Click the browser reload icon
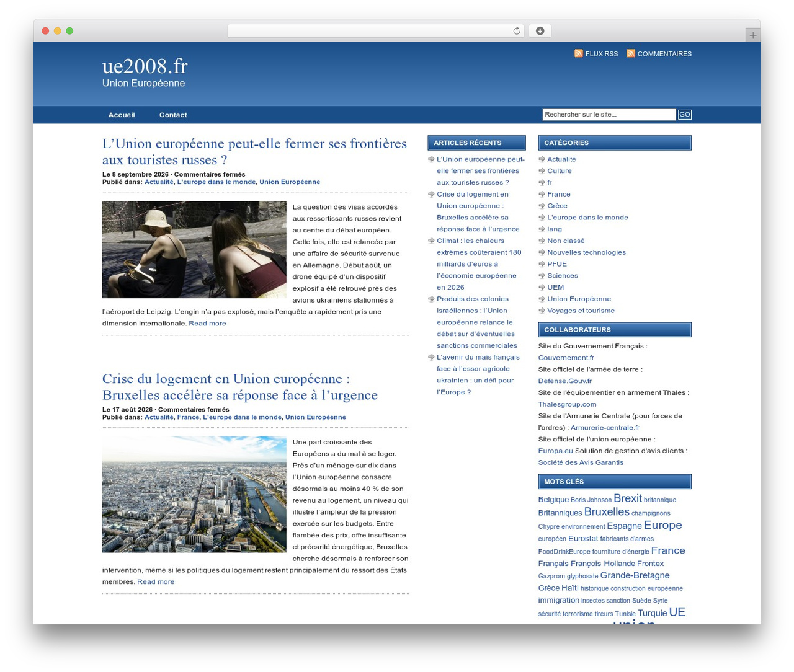The width and height of the screenshot is (794, 672). click(x=517, y=31)
